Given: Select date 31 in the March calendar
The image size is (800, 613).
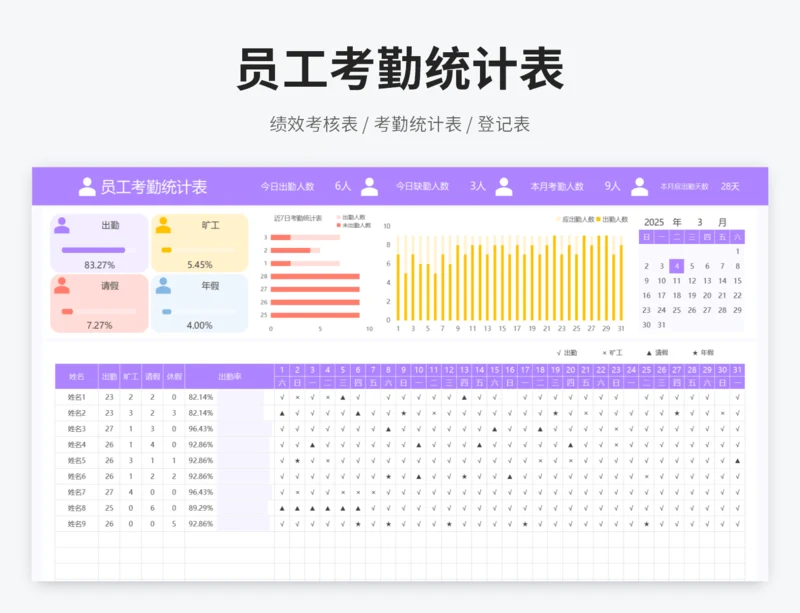Looking at the screenshot, I should point(661,325).
